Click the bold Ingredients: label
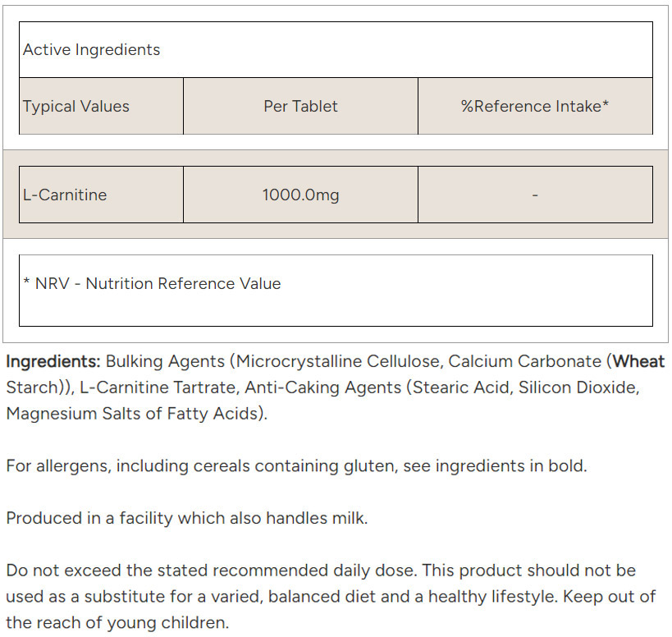Image resolution: width=672 pixels, height=637 pixels. [53, 362]
